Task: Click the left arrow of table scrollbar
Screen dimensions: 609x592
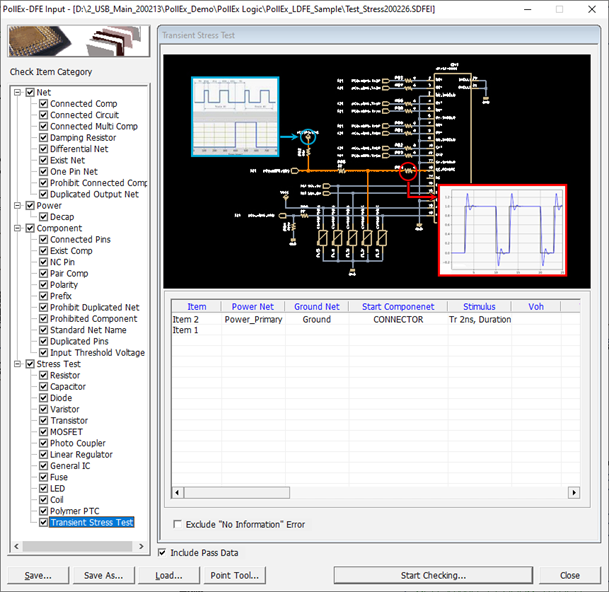Action: [178, 492]
